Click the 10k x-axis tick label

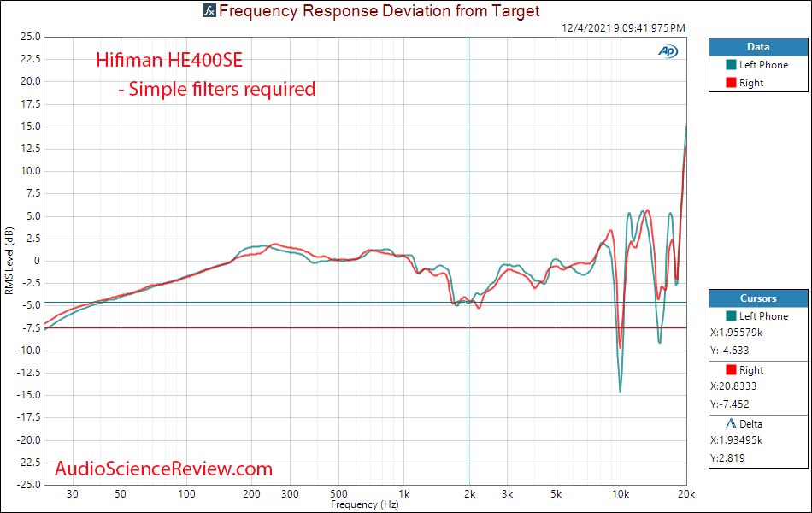pyautogui.click(x=621, y=494)
